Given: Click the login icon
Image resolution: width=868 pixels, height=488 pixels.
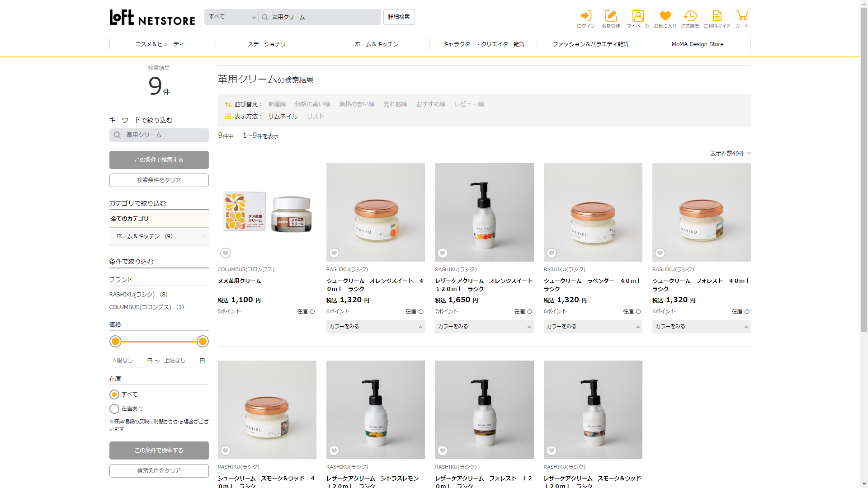Looking at the screenshot, I should click(x=586, y=16).
